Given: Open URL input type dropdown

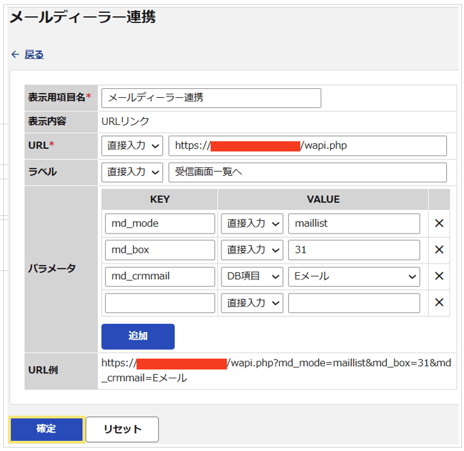Looking at the screenshot, I should point(132,146).
